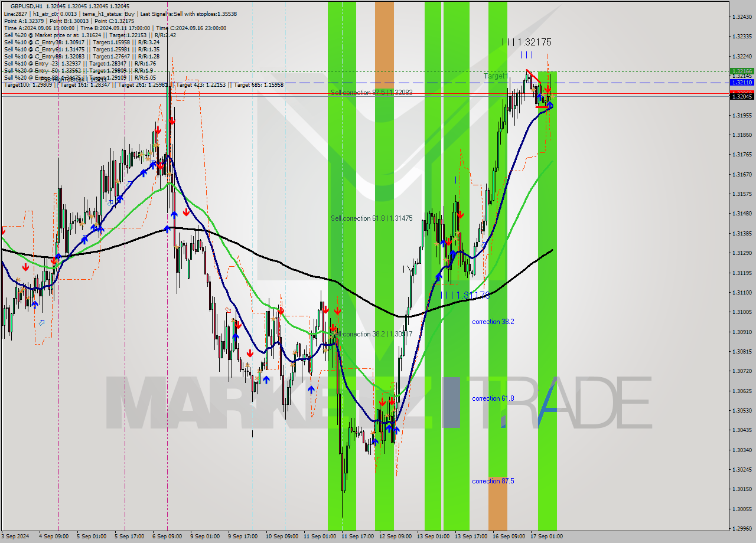The height and width of the screenshot is (543, 756).
Task: Click the 1.31955 price axis label
Action: coord(742,115)
